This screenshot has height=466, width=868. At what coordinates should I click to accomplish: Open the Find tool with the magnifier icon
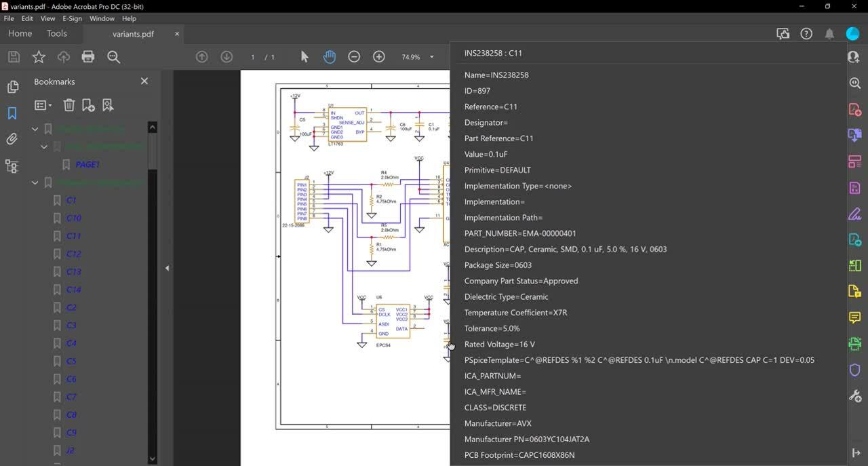[113, 56]
